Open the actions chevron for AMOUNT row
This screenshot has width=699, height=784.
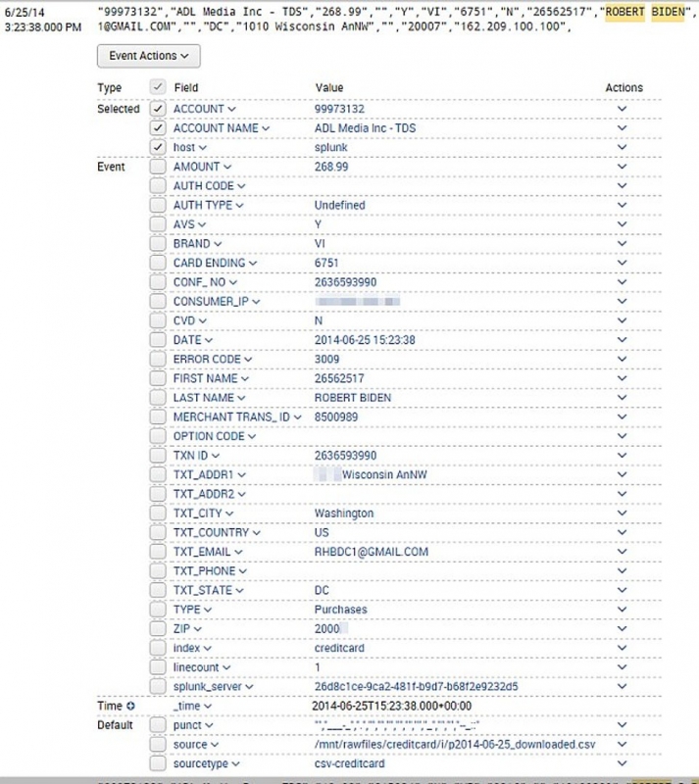coord(622,167)
